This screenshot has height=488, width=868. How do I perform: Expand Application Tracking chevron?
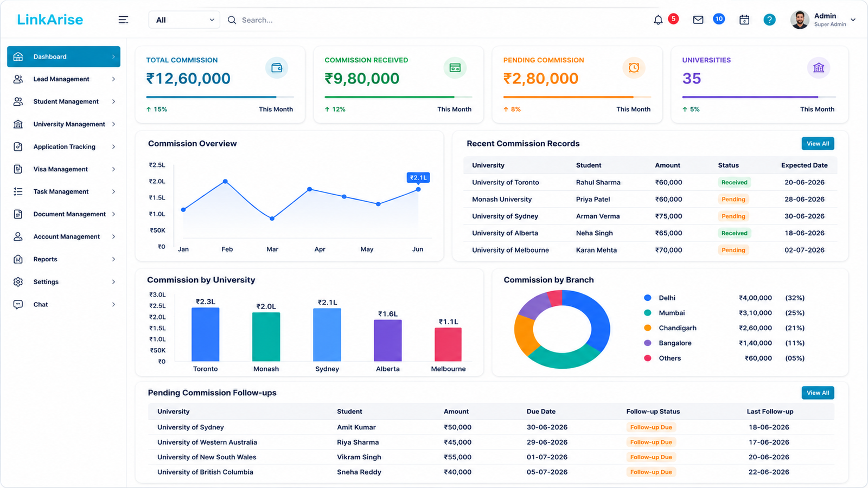pos(113,147)
